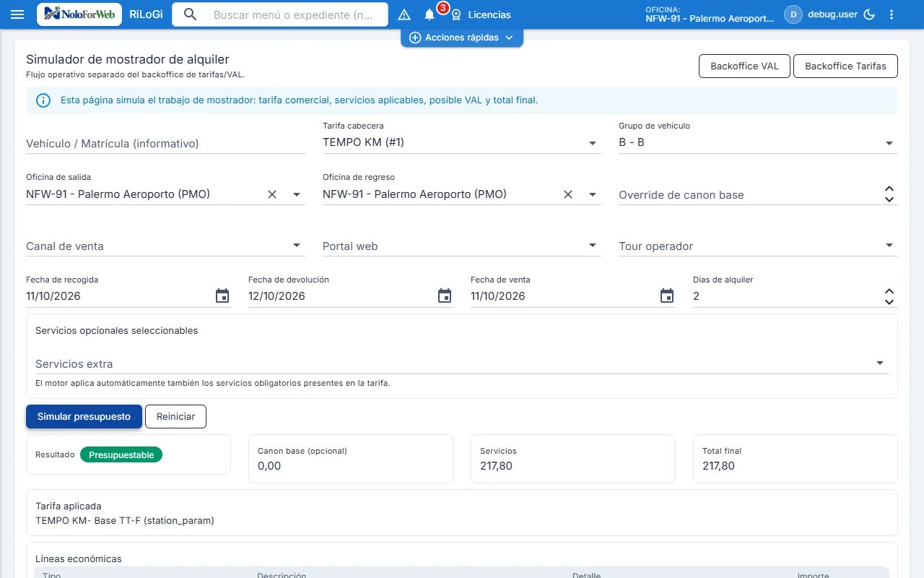Open the Oficina de salida dropdown arrow
924x578 pixels.
(x=297, y=194)
